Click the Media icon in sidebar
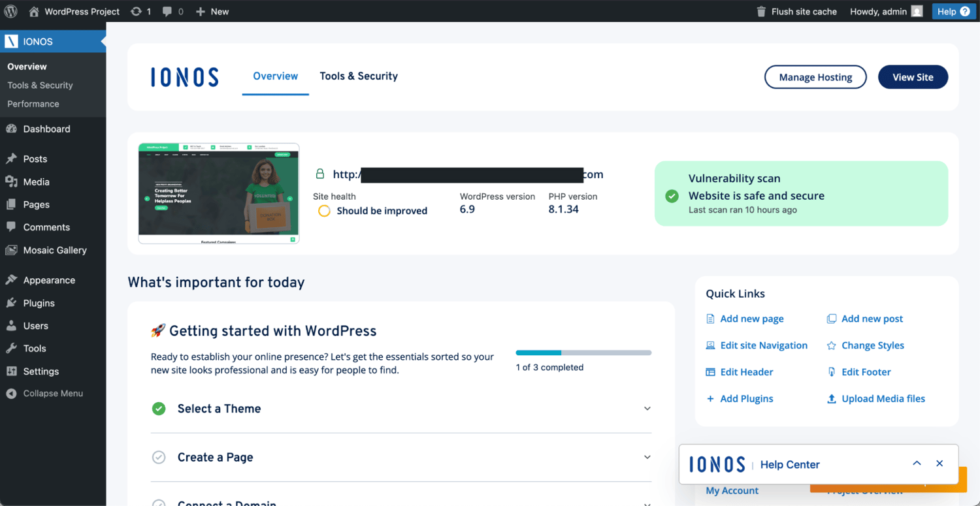Screen dimensions: 980x506 [11, 182]
